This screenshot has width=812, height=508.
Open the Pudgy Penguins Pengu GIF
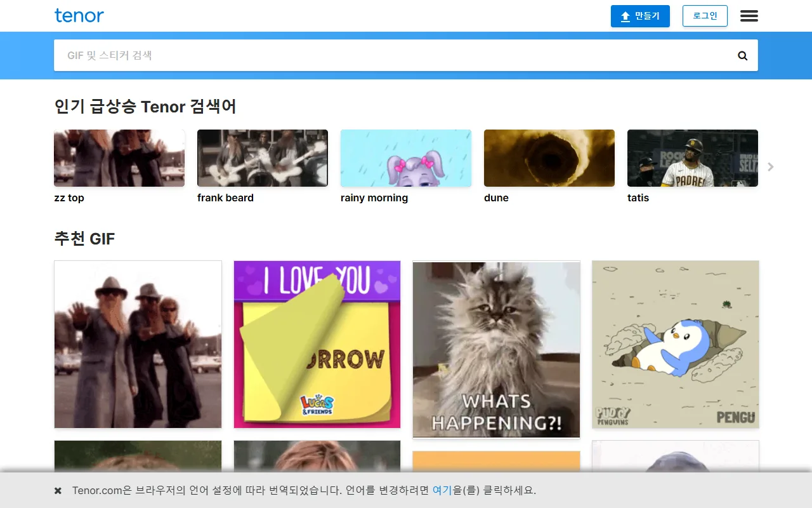click(x=676, y=344)
